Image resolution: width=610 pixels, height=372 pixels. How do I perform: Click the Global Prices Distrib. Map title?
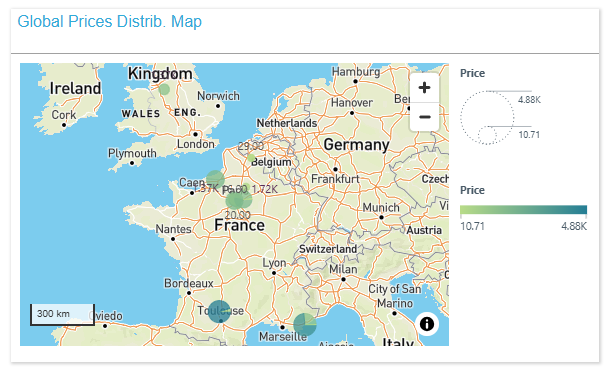[110, 21]
